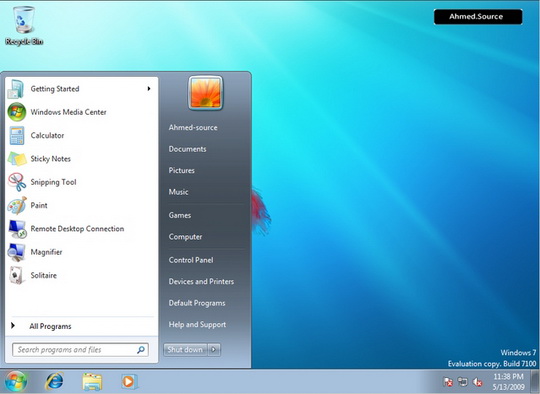Click the magnifying glass search icon
The height and width of the screenshot is (394, 540).
click(141, 350)
